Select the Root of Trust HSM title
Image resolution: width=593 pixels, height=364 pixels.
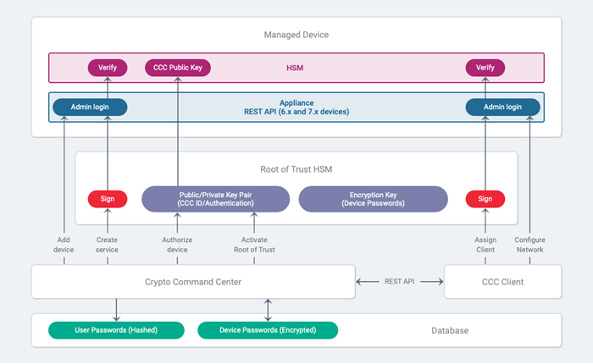click(x=296, y=169)
